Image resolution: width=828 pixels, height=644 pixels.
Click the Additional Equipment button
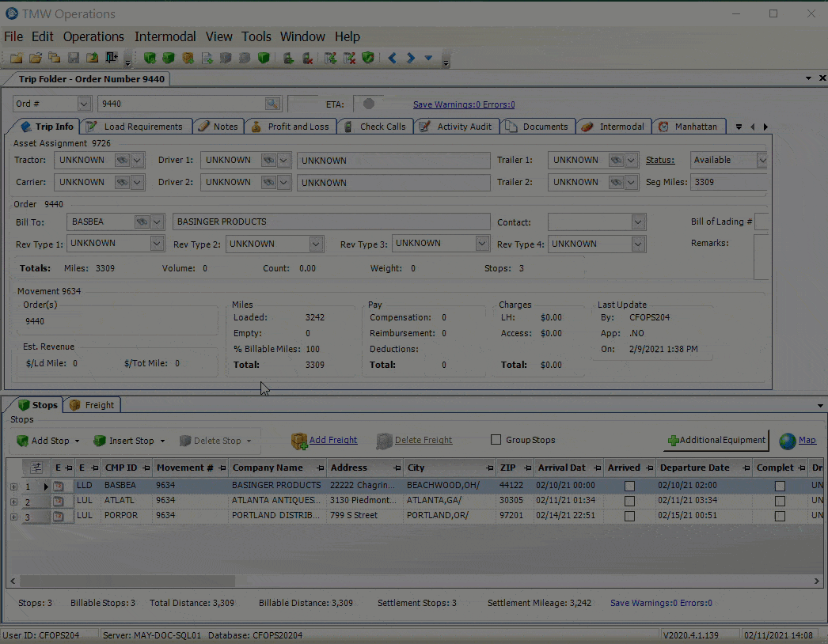717,441
